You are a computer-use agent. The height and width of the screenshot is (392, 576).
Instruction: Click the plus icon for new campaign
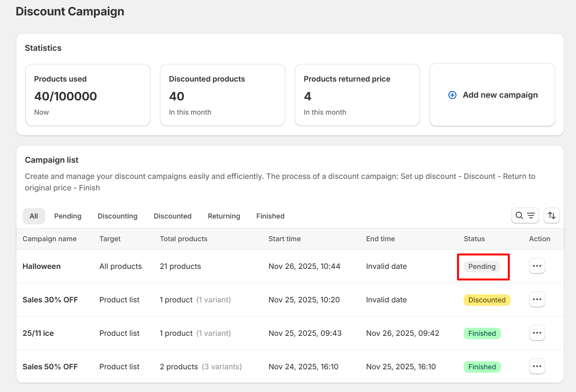pyautogui.click(x=452, y=95)
